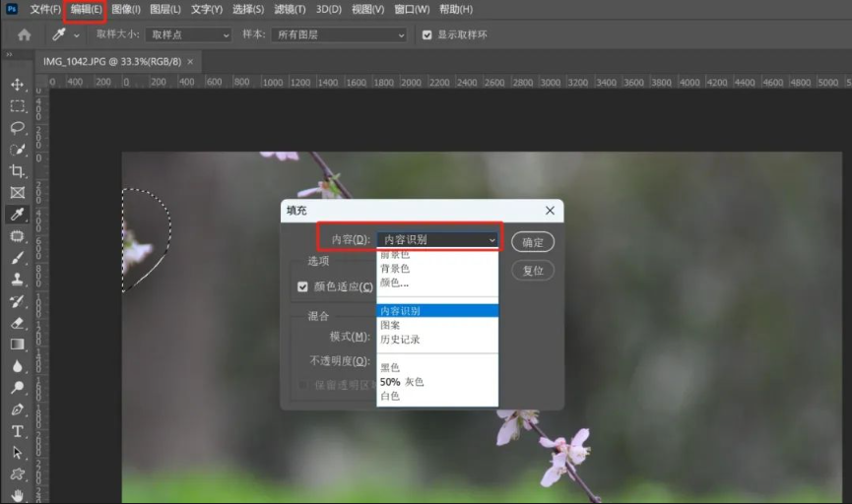Open 图层 menu
The height and width of the screenshot is (504, 852).
(x=165, y=9)
